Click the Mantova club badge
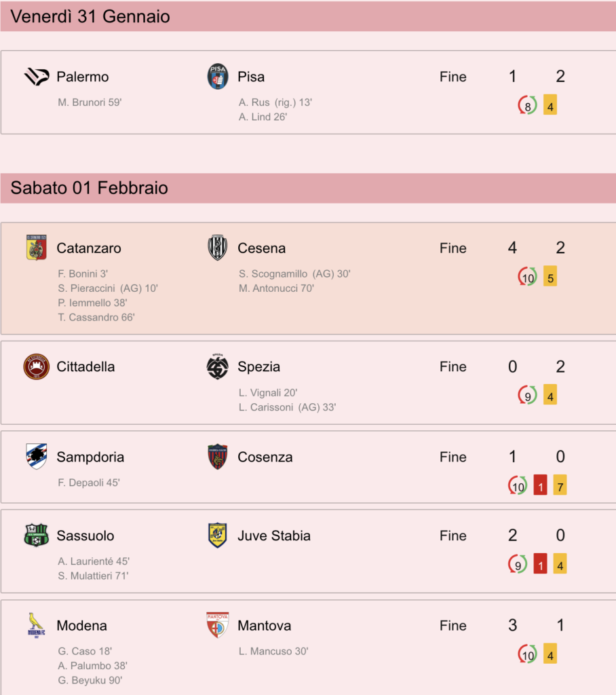This screenshot has width=616, height=695. tap(218, 625)
